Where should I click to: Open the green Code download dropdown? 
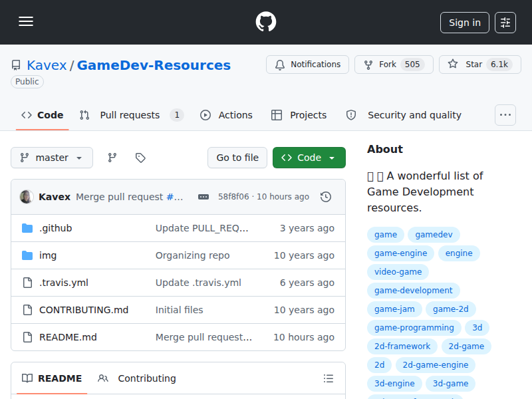pos(309,158)
